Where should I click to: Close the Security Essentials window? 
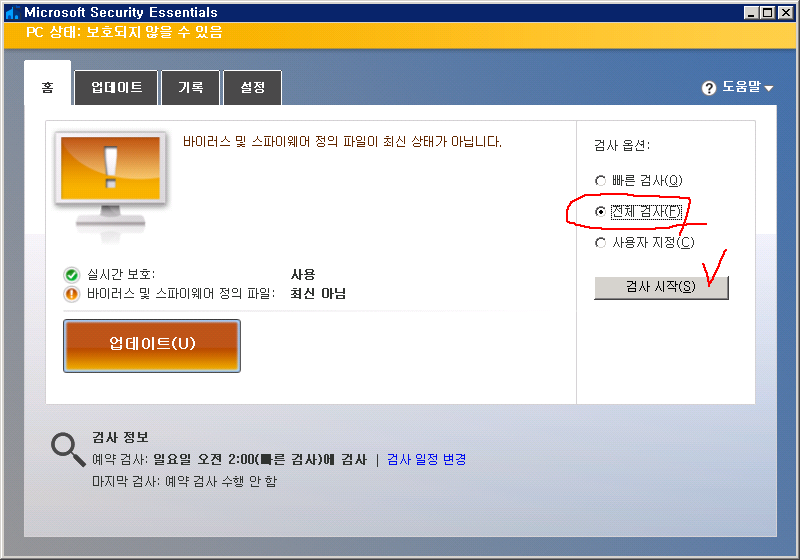[785, 13]
